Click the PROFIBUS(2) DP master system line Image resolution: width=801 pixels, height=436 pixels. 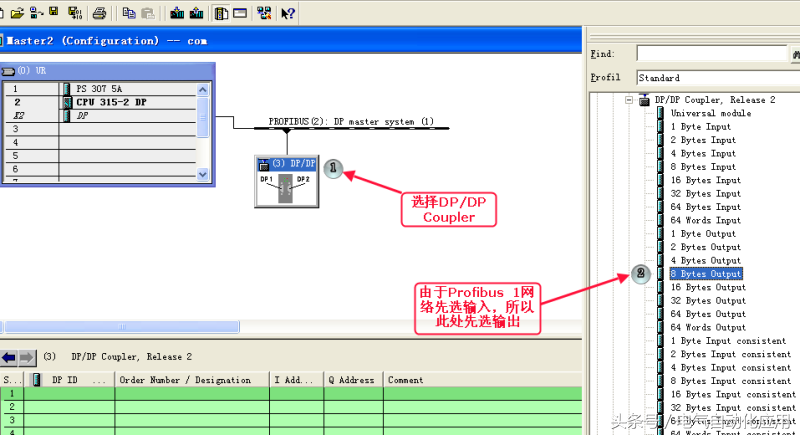click(x=350, y=127)
